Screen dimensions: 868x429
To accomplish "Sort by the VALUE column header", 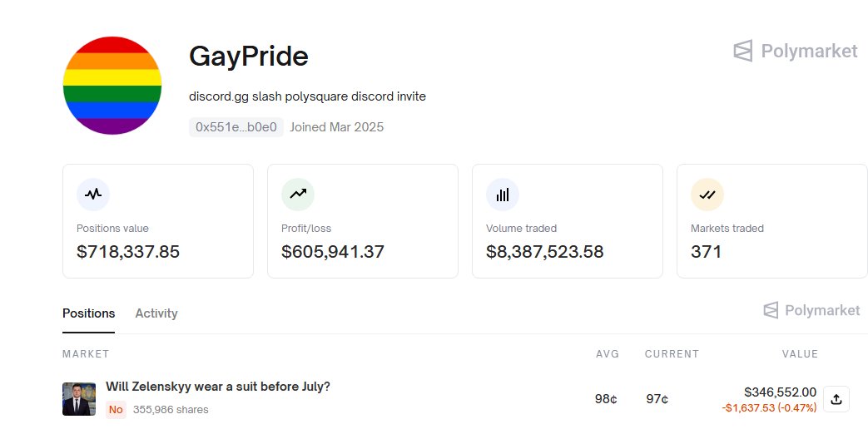I will click(x=800, y=354).
